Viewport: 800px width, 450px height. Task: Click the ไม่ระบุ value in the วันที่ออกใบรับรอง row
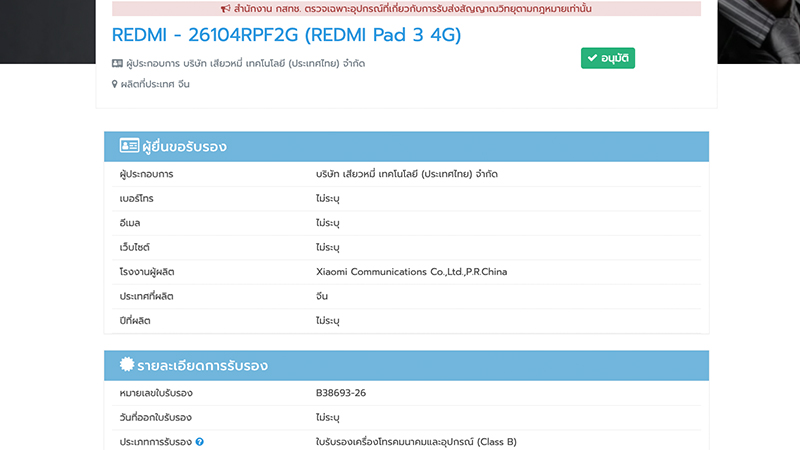328,417
